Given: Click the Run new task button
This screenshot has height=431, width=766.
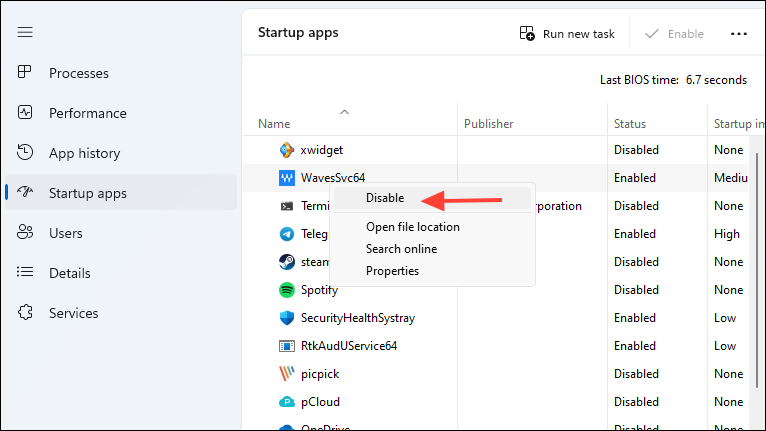Looking at the screenshot, I should [567, 34].
